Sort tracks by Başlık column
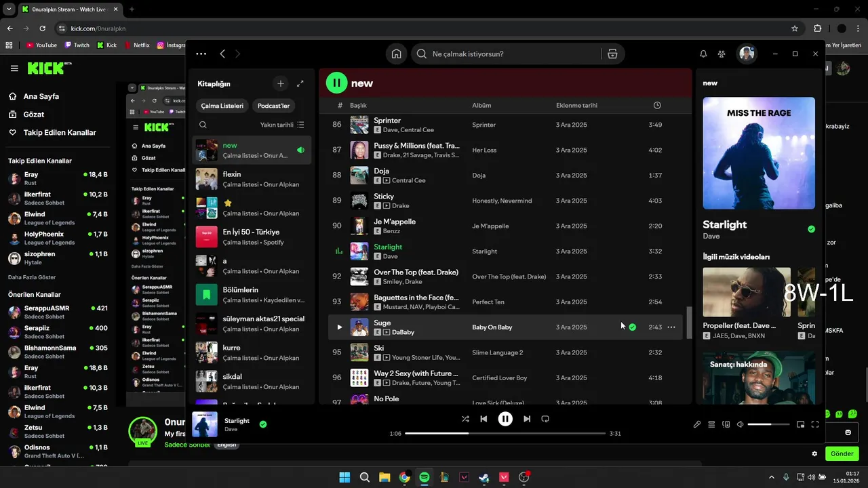 tap(358, 105)
